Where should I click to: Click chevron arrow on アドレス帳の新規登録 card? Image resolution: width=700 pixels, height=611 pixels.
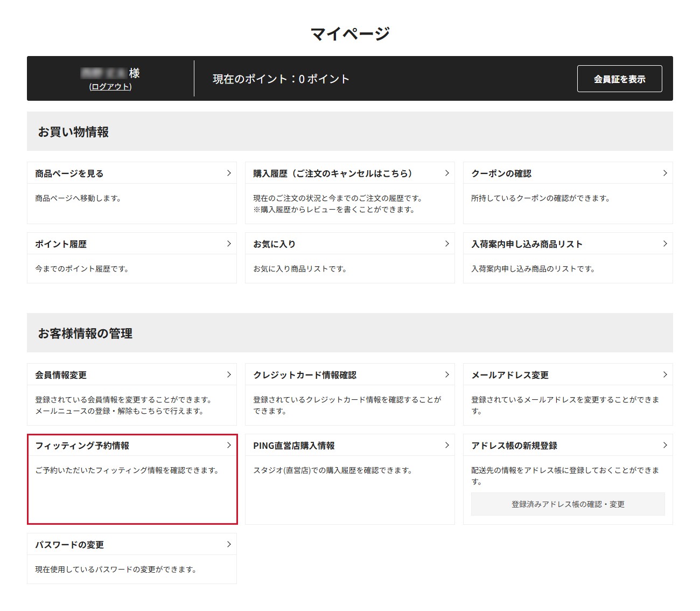[x=665, y=445]
